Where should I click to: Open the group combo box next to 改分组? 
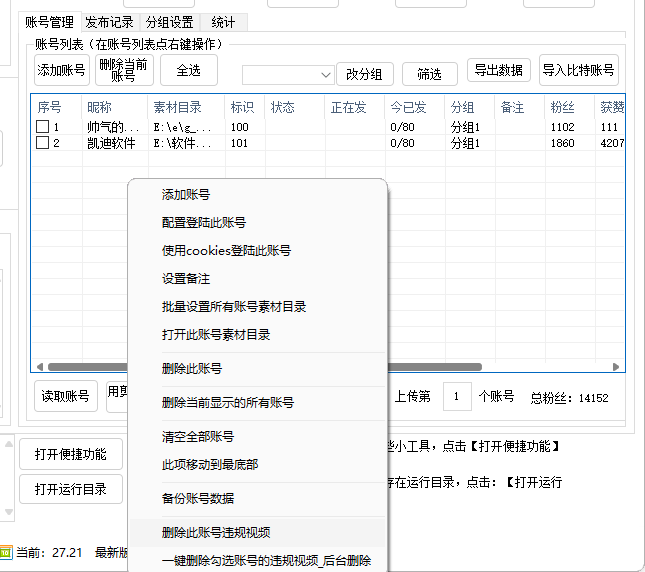click(x=288, y=75)
